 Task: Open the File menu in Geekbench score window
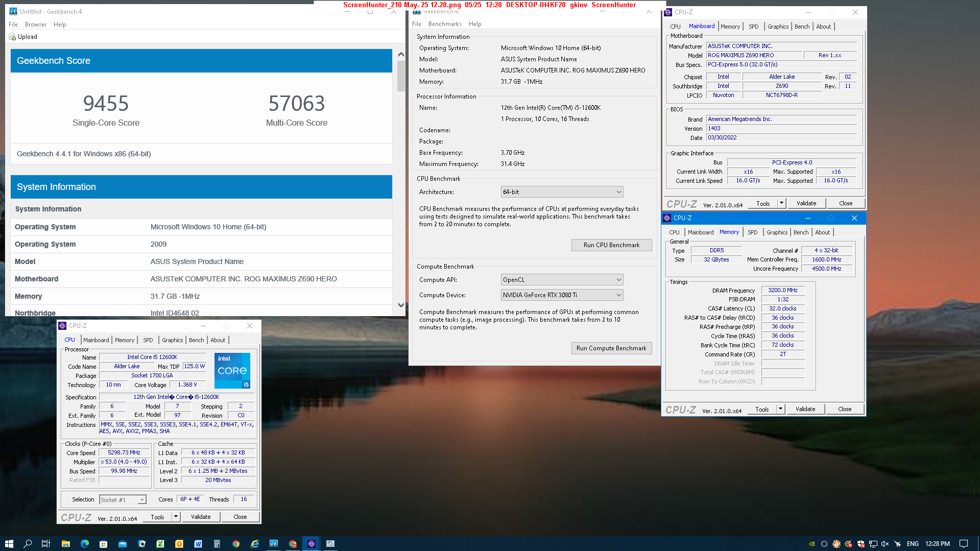tap(13, 25)
